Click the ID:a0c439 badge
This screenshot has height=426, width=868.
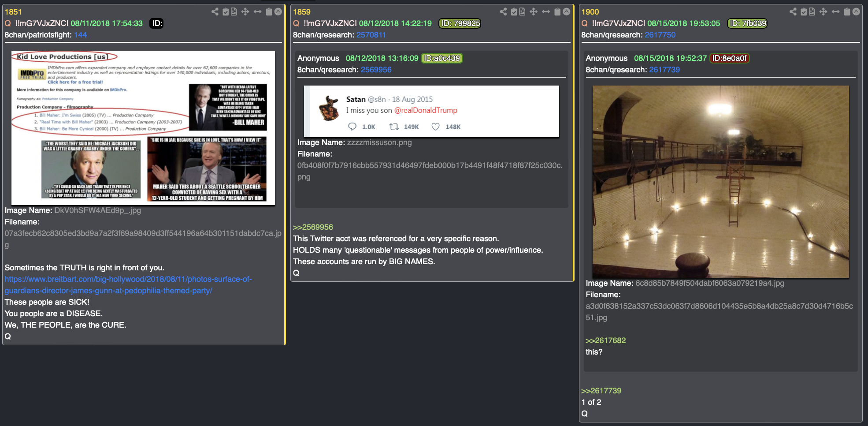click(x=442, y=58)
